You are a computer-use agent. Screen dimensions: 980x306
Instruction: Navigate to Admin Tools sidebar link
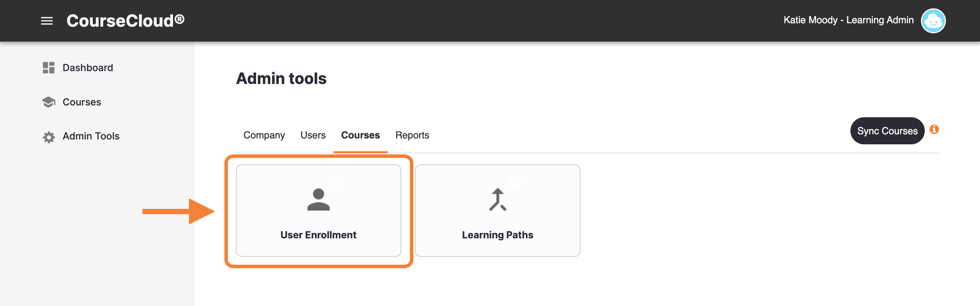[91, 136]
